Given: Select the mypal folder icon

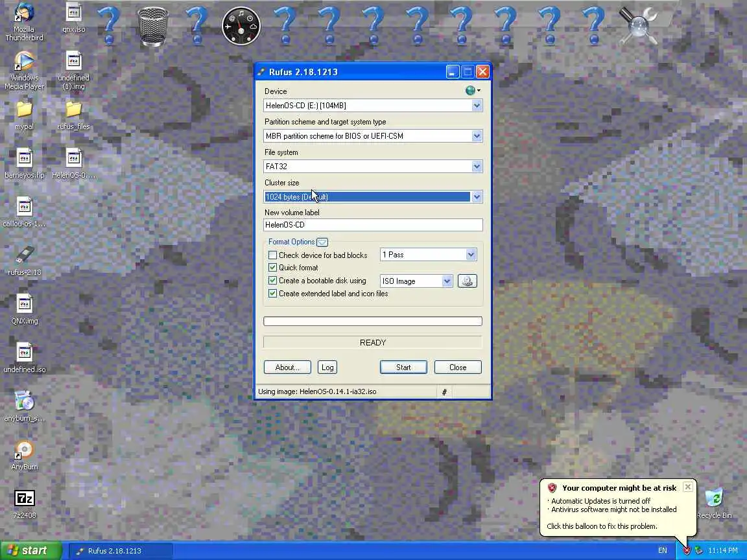Looking at the screenshot, I should [x=24, y=116].
